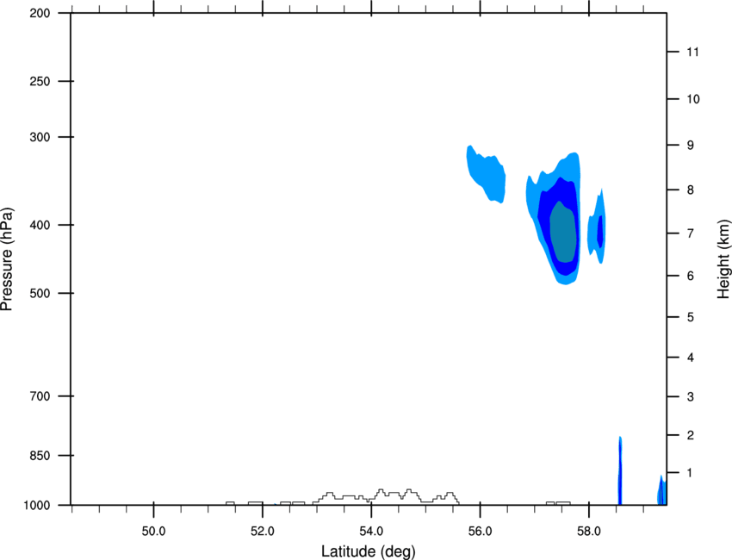Click the light blue contour blob near 56.0 latitude
Screen dimensions: 732x560
(486, 175)
